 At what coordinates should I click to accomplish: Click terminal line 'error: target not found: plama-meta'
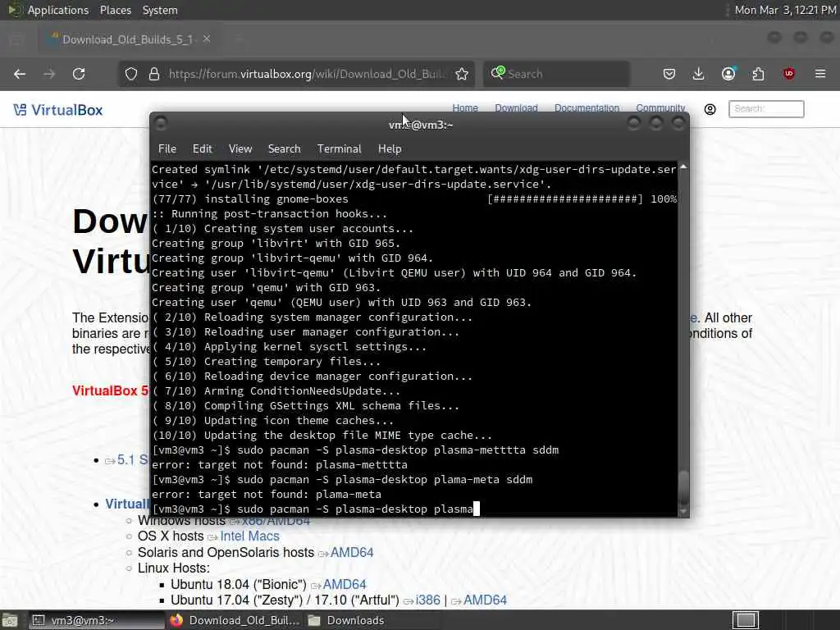pyautogui.click(x=267, y=495)
